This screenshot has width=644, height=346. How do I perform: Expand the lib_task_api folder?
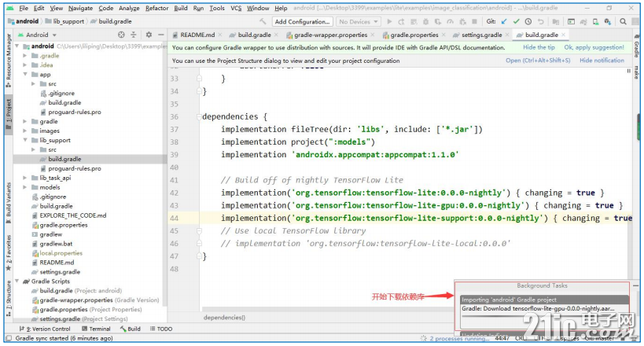[x=25, y=178]
